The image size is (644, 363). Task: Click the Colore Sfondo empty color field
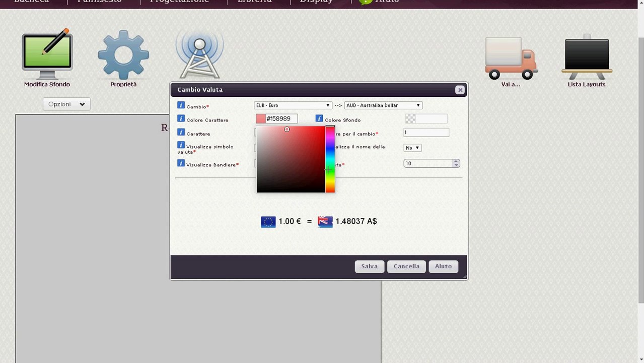(x=431, y=118)
